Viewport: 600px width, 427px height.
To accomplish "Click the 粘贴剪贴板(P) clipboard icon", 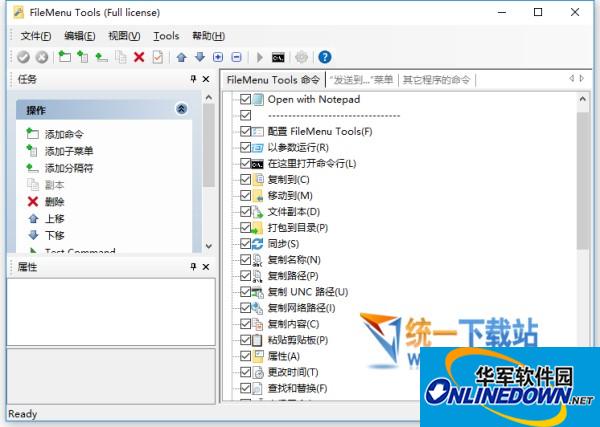I will click(258, 340).
